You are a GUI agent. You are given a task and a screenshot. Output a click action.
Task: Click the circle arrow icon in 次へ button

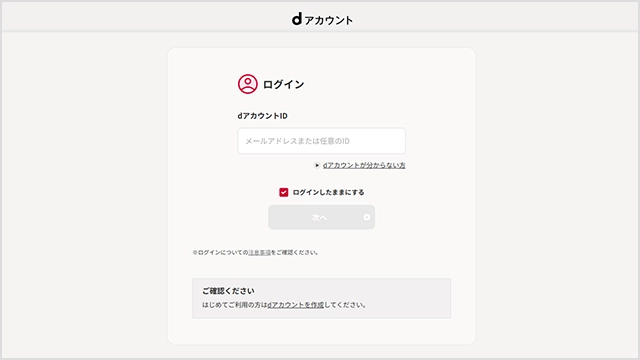[367, 217]
